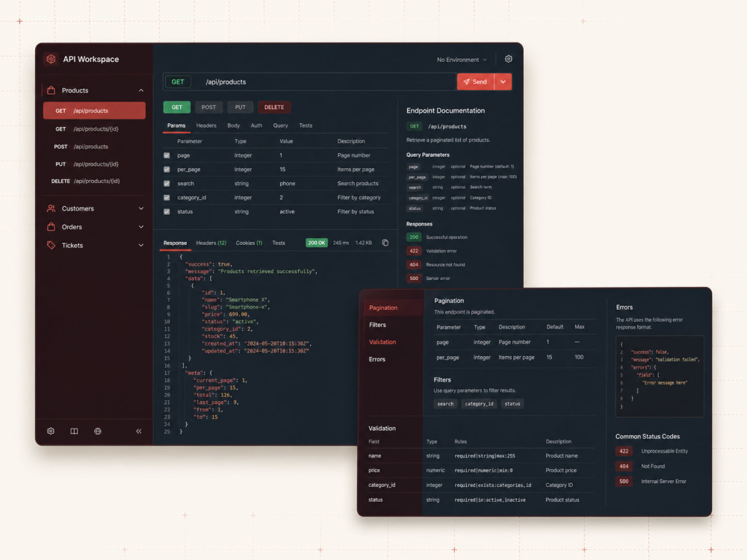Click the globe icon in sidebar footer

tap(98, 431)
